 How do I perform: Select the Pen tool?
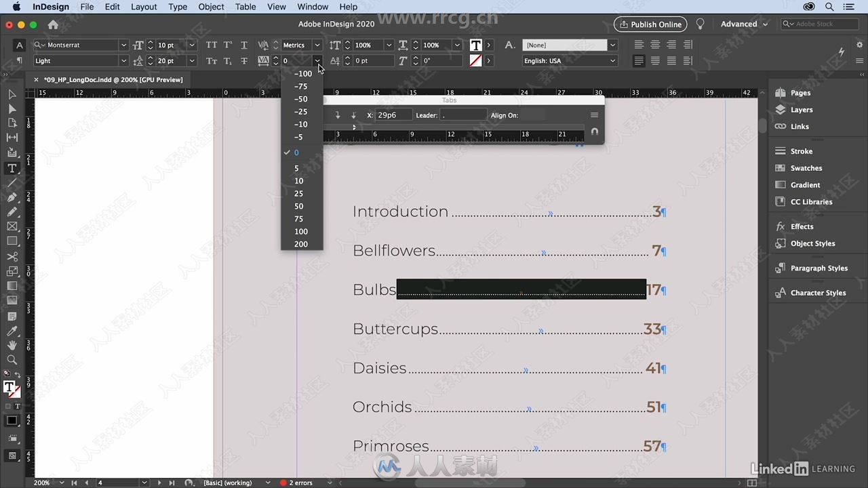tap(12, 197)
